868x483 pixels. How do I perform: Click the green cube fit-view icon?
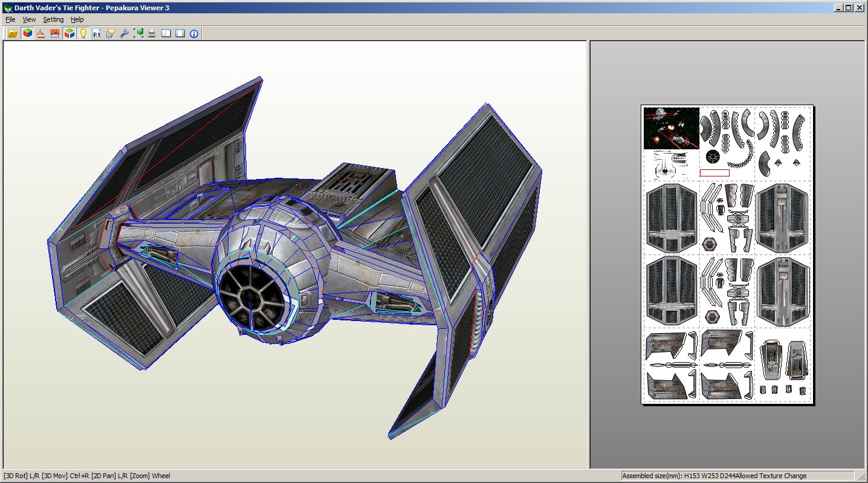138,33
